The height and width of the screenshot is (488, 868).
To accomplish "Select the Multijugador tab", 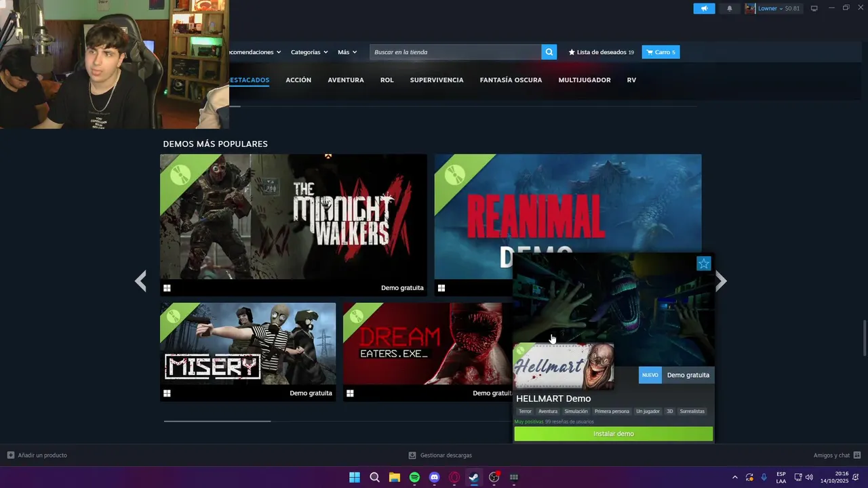I will pyautogui.click(x=585, y=80).
